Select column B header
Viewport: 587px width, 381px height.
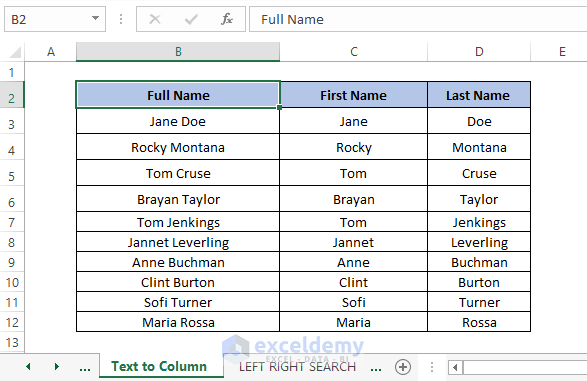click(178, 52)
